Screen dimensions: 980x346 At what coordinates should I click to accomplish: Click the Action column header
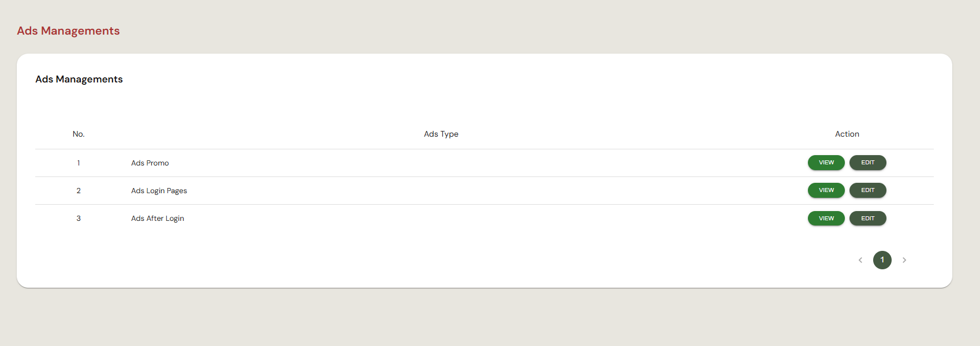coord(847,134)
